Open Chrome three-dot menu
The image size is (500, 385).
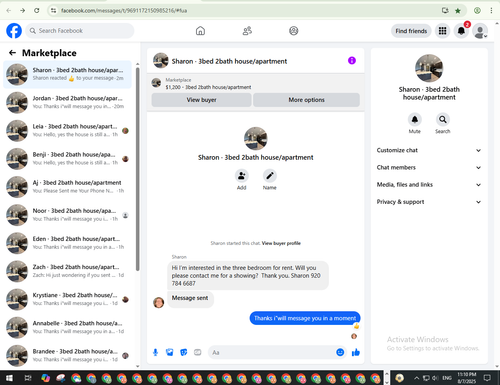point(491,10)
